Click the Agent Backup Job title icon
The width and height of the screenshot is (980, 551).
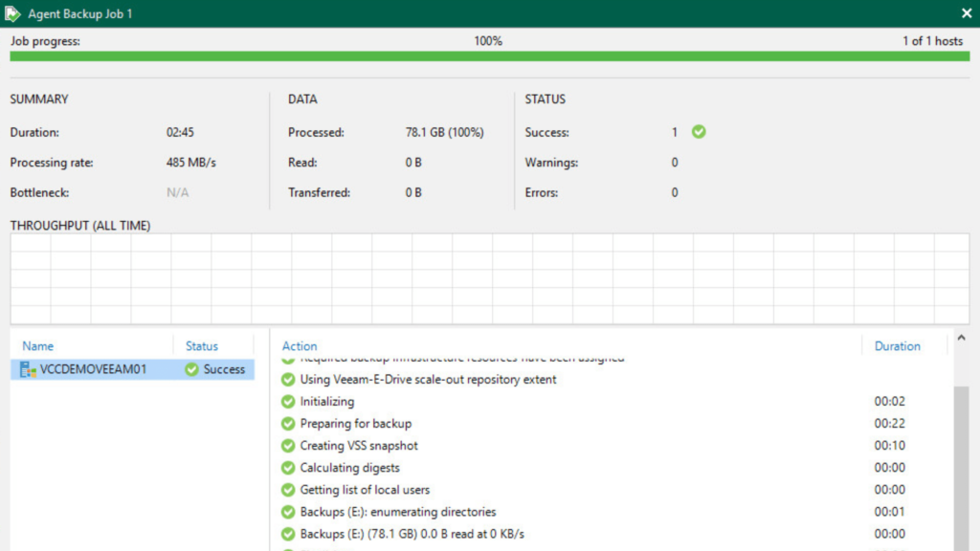pyautogui.click(x=12, y=13)
